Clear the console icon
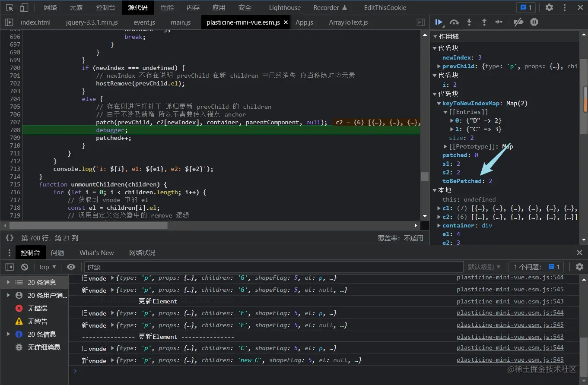This screenshot has width=588, height=385. 25,267
